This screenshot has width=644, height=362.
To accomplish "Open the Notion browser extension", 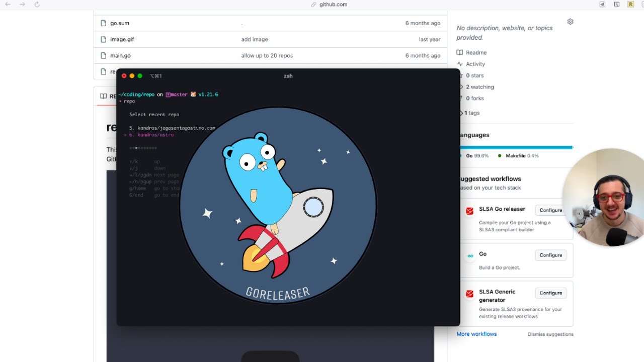I will (x=616, y=5).
